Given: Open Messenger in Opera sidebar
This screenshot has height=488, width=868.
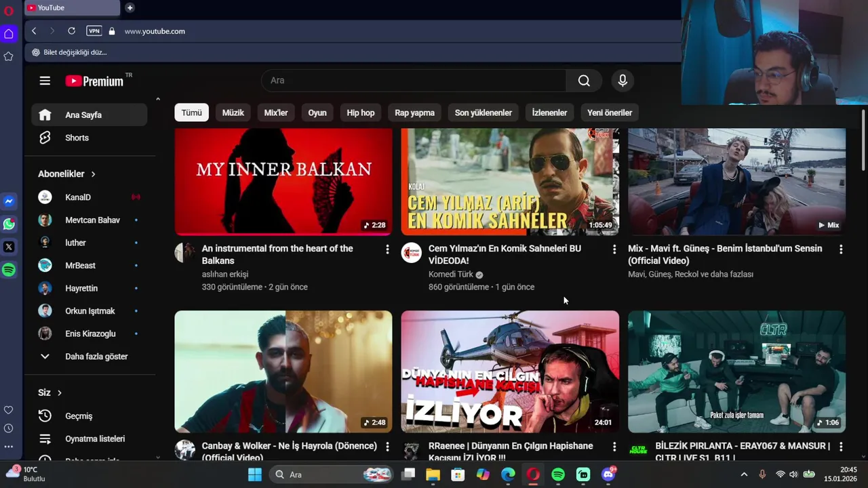Looking at the screenshot, I should (x=9, y=201).
